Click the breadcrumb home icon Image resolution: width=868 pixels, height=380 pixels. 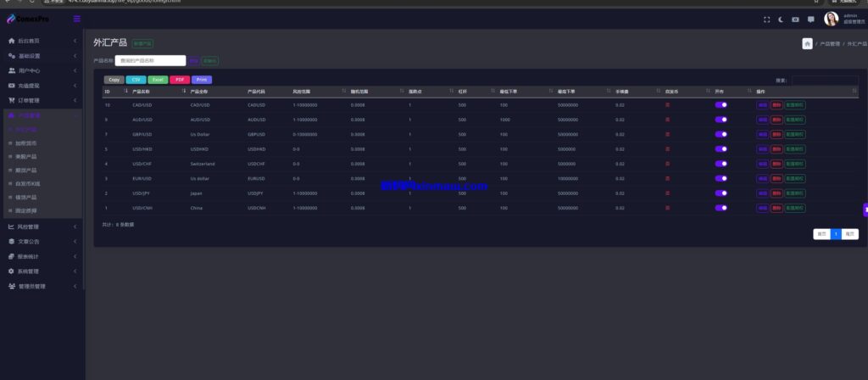pyautogui.click(x=807, y=43)
